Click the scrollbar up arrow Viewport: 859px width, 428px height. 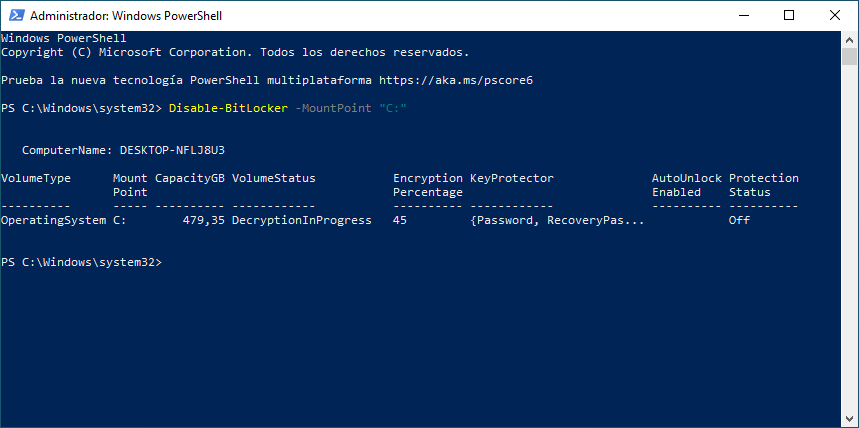point(849,39)
